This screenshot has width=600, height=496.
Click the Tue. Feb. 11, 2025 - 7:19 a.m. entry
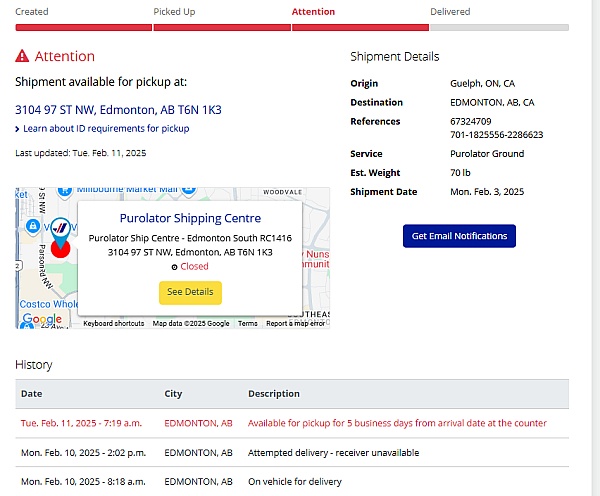(x=81, y=423)
